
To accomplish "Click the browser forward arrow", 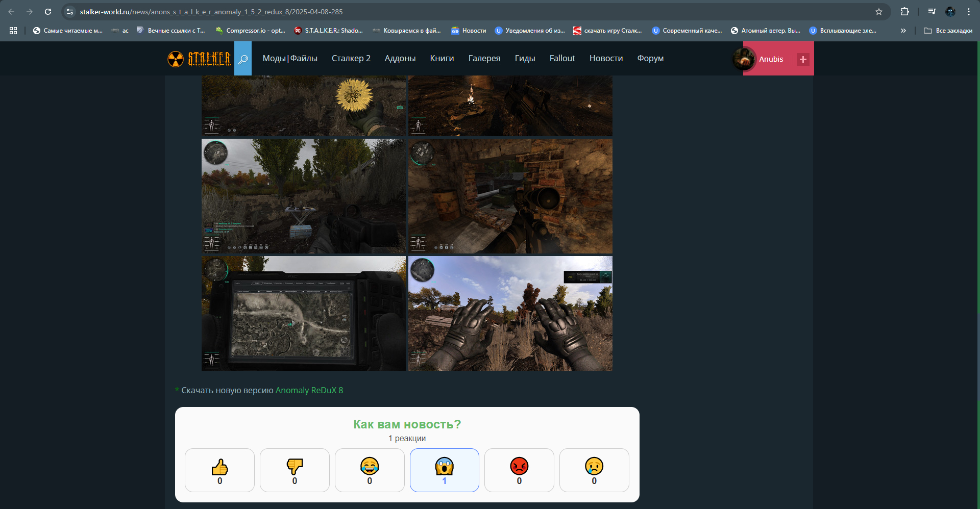I will (30, 12).
